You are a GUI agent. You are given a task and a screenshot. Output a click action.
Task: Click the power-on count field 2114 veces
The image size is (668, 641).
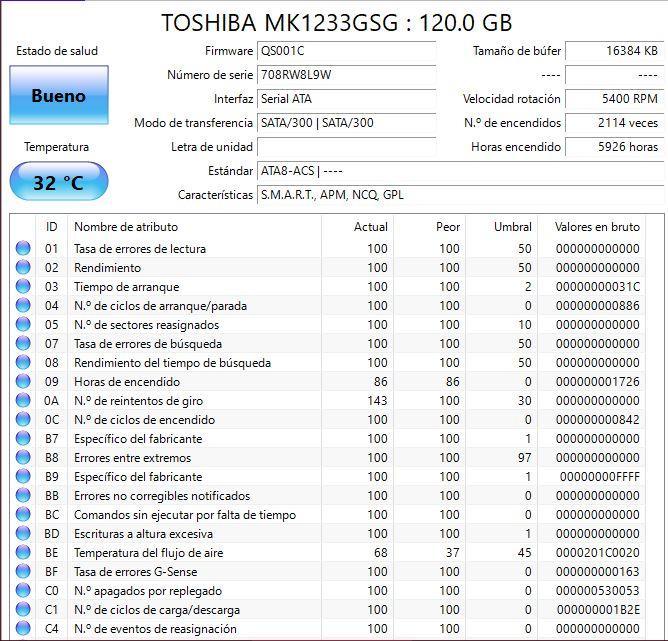[x=614, y=123]
